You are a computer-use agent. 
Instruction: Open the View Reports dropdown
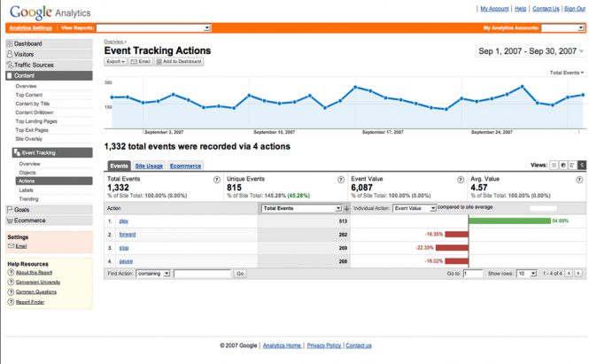pyautogui.click(x=153, y=27)
